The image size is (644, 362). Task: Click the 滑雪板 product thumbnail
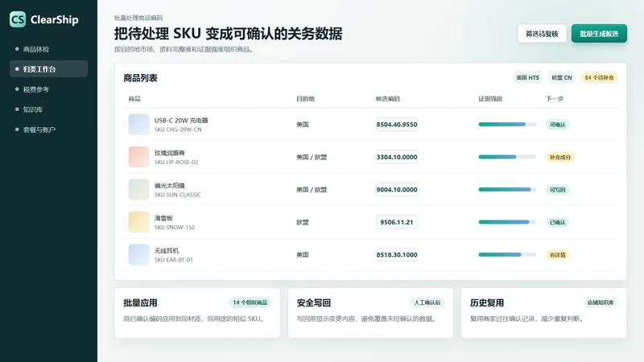coord(138,222)
